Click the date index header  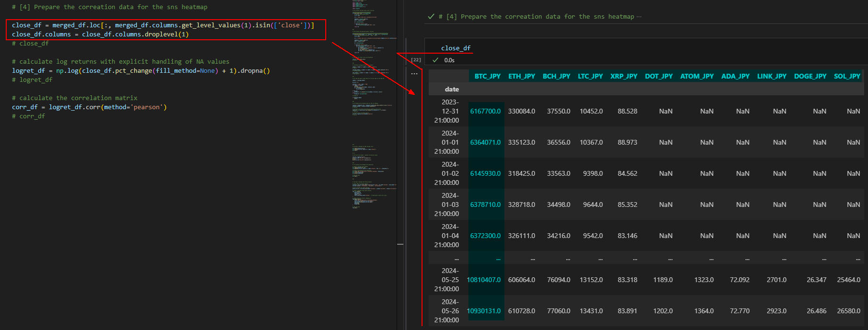(x=452, y=89)
